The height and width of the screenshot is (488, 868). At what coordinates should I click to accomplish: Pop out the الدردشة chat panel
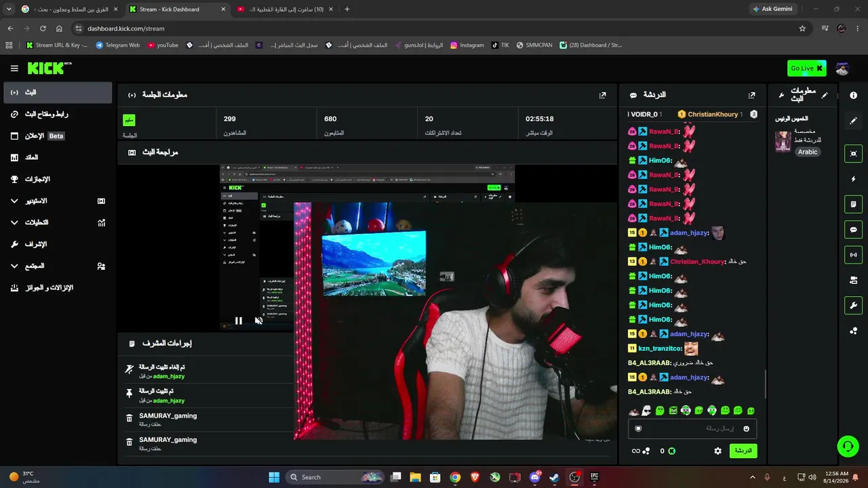click(751, 96)
